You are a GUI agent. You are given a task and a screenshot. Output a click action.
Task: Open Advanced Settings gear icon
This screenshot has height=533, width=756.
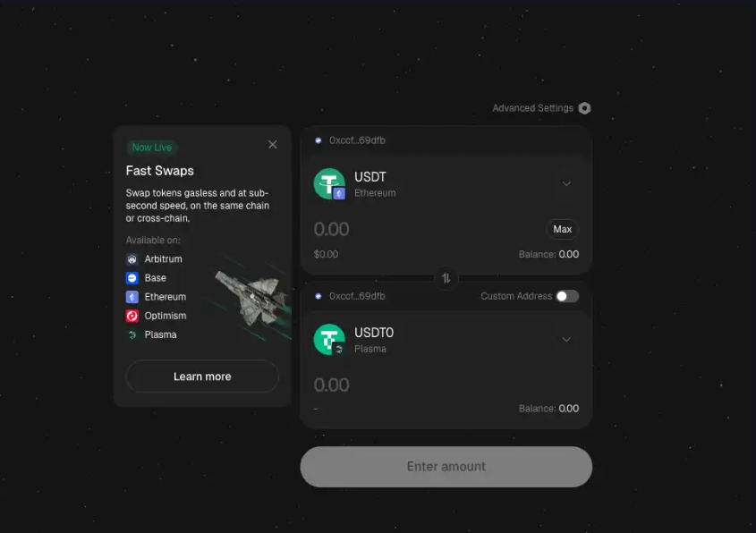pyautogui.click(x=584, y=108)
